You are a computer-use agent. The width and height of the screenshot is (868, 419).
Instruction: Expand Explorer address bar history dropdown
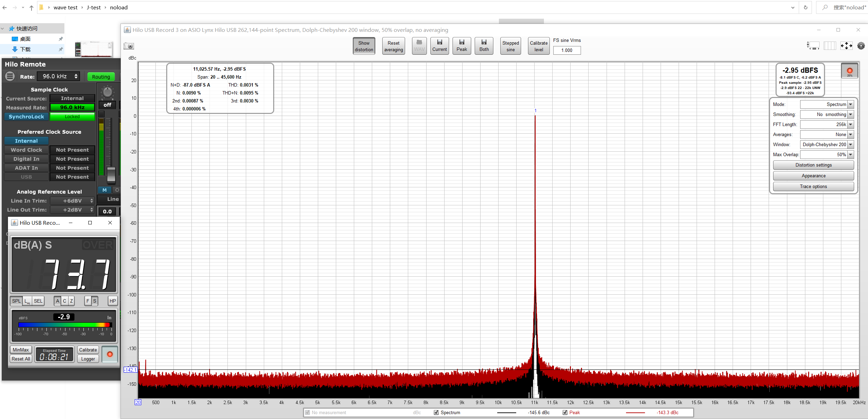(793, 8)
